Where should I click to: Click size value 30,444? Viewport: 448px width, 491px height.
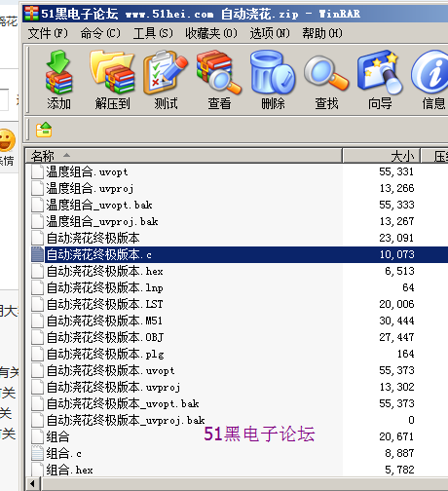click(x=396, y=321)
